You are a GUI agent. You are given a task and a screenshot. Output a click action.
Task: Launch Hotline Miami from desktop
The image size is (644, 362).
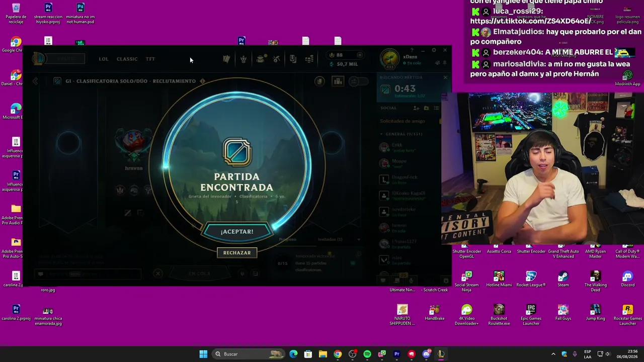499,279
